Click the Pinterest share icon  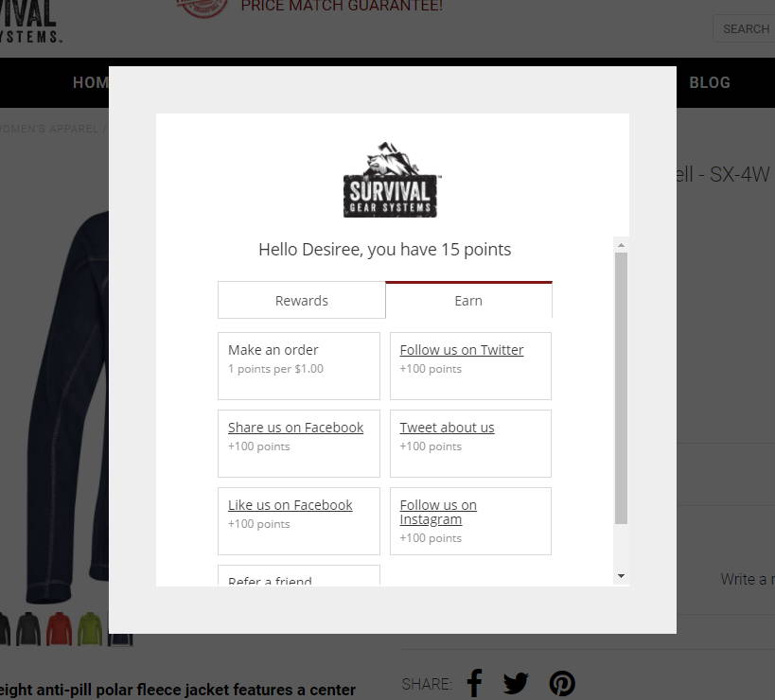pyautogui.click(x=562, y=684)
